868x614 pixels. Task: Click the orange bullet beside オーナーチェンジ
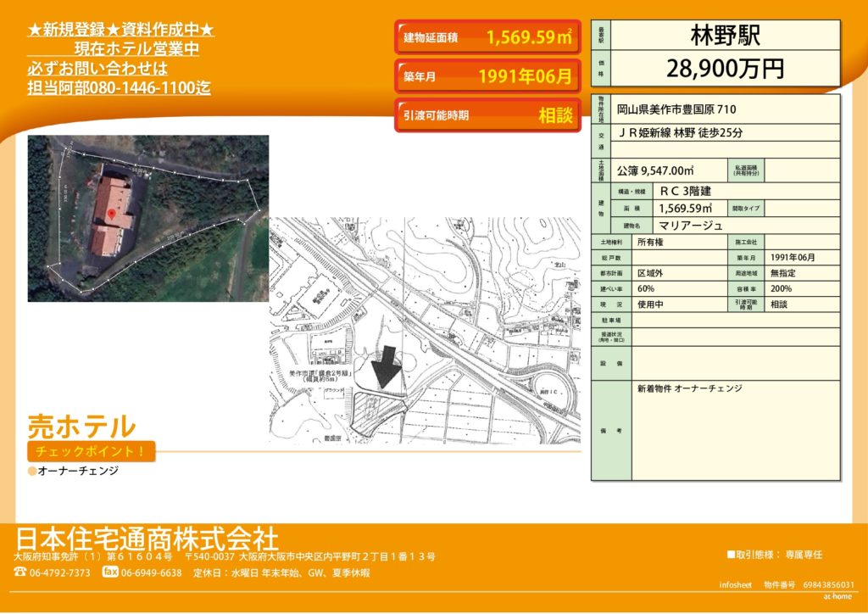(32, 471)
